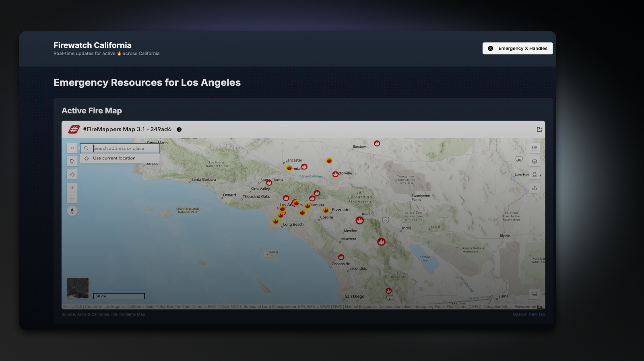This screenshot has width=644, height=361.
Task: Click the find my location crosshair icon
Action: click(72, 175)
